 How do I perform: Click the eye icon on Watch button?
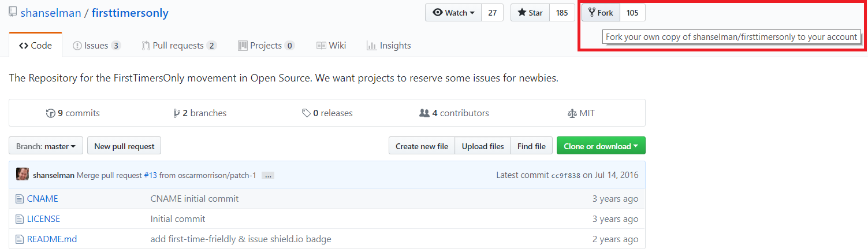[x=438, y=13]
